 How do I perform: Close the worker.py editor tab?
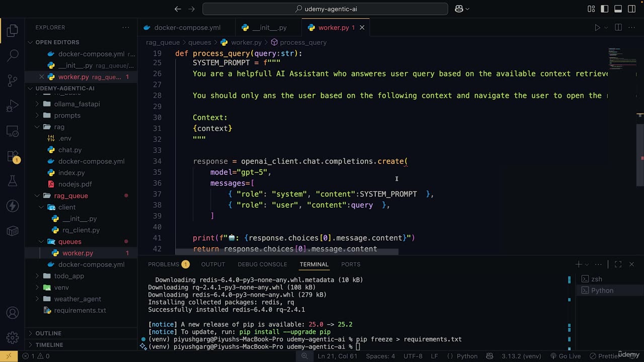point(361,28)
